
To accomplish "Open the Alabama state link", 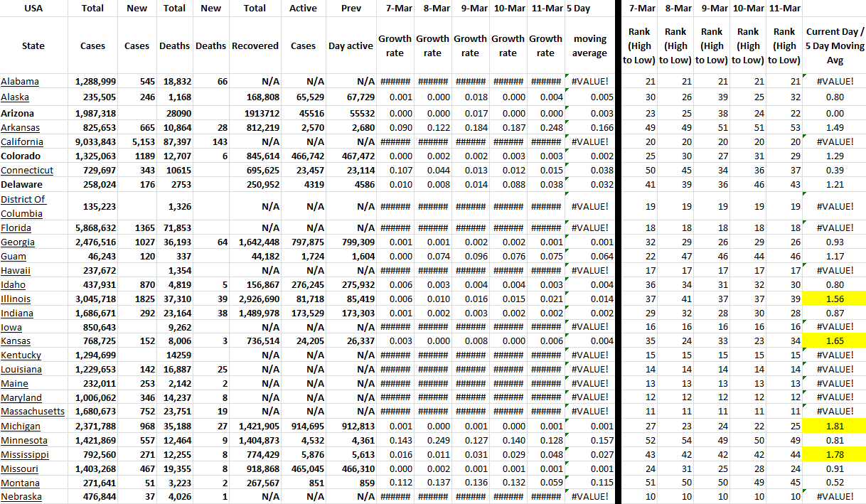I will [20, 82].
